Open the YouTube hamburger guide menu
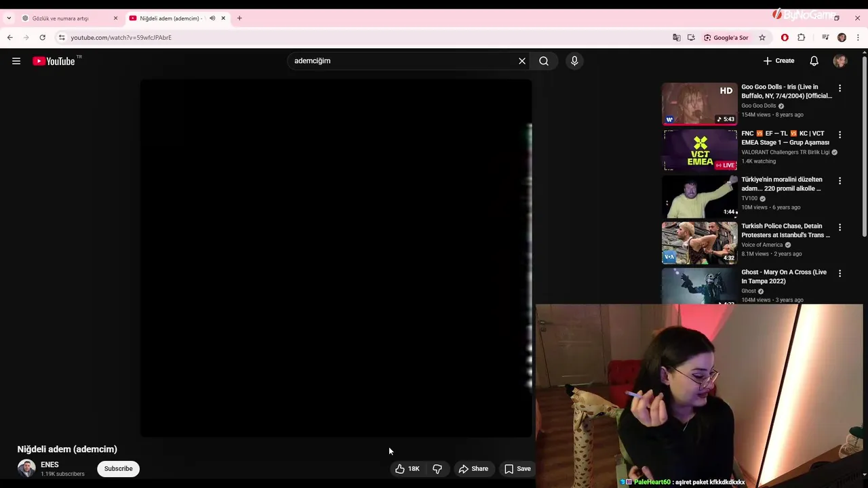 tap(16, 61)
